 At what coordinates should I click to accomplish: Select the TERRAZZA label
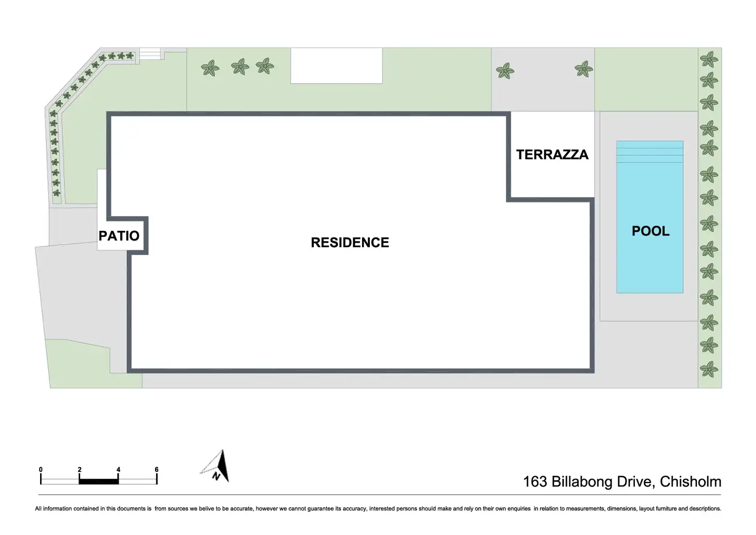point(552,155)
